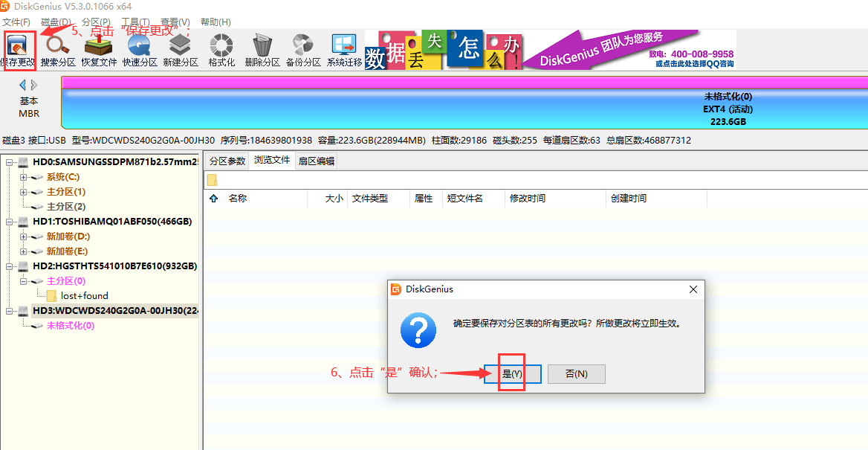The width and height of the screenshot is (868, 450).
Task: Select HD0:SAMSUNG disk in tree
Action: (115, 162)
